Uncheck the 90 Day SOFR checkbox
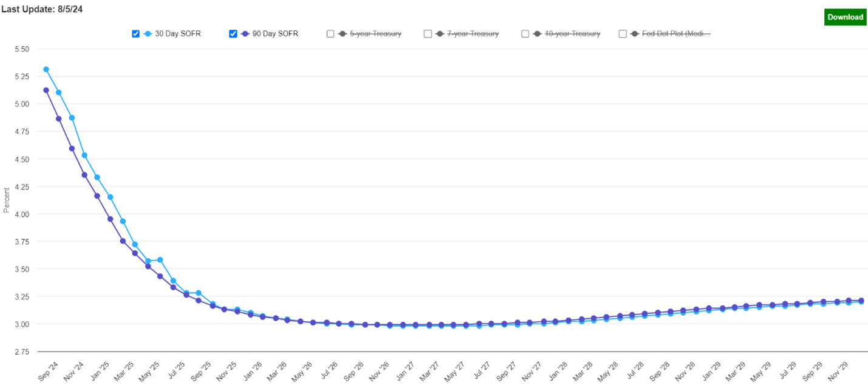The image size is (868, 391). click(233, 34)
